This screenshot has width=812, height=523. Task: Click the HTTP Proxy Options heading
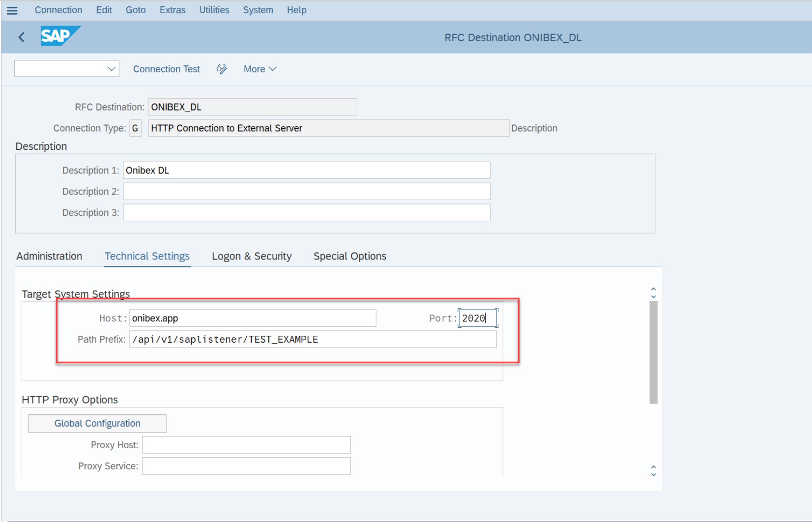pos(70,400)
